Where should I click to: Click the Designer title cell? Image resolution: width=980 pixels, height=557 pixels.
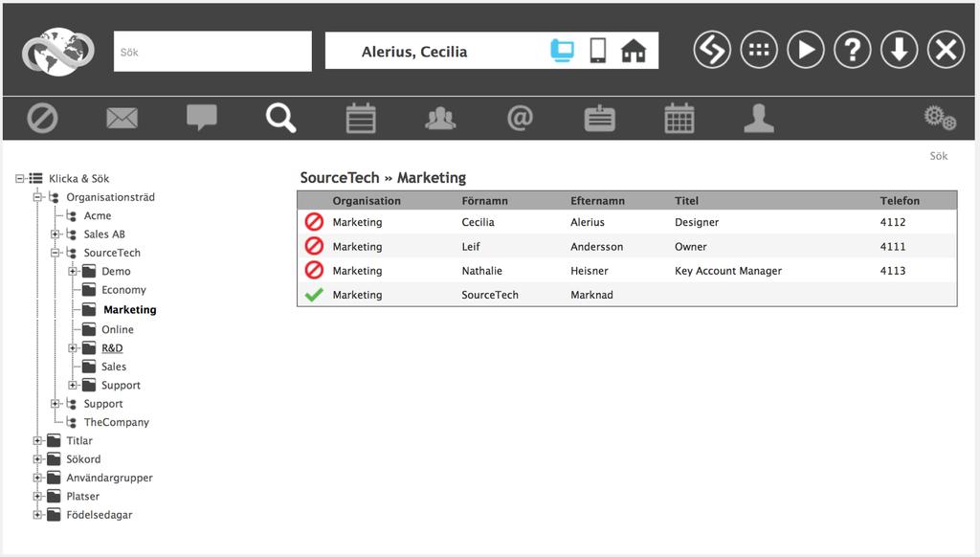click(x=697, y=222)
